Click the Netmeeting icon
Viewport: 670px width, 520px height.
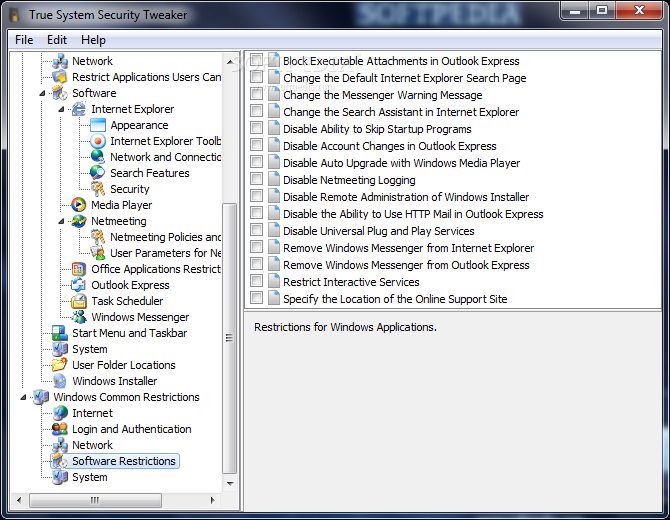79,221
